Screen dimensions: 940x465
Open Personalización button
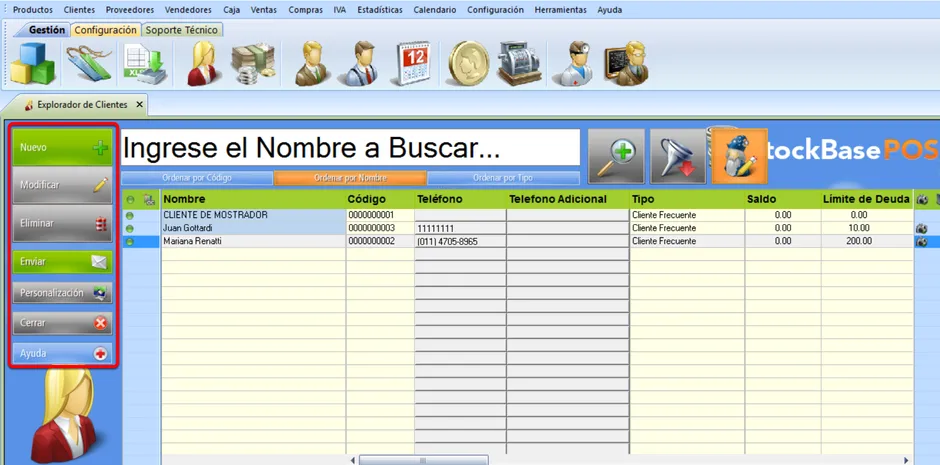tap(62, 293)
